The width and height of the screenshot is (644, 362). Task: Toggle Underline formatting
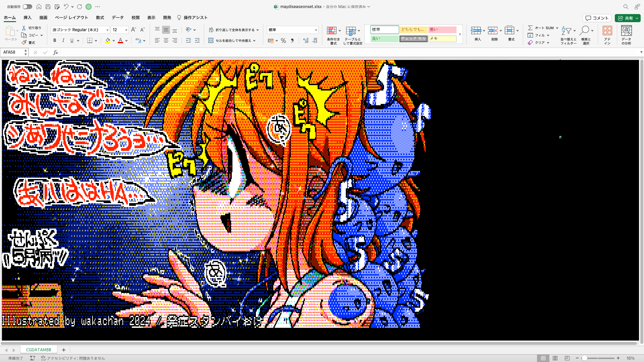(x=72, y=41)
